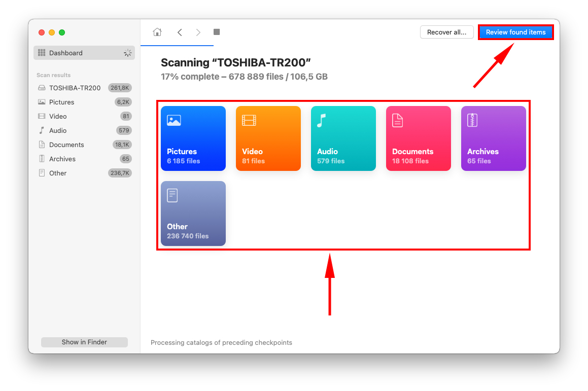The image size is (588, 391).
Task: Stop the scan using the square stop icon
Action: click(x=216, y=32)
